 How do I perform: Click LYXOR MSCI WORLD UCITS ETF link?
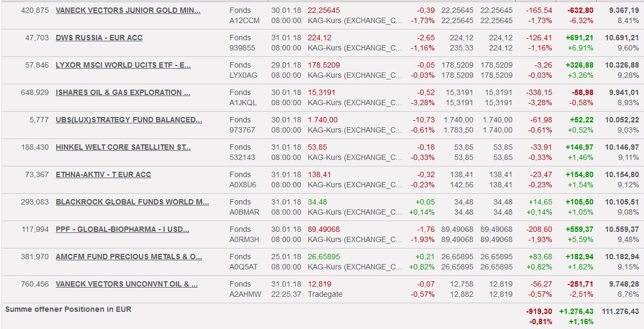(x=123, y=65)
